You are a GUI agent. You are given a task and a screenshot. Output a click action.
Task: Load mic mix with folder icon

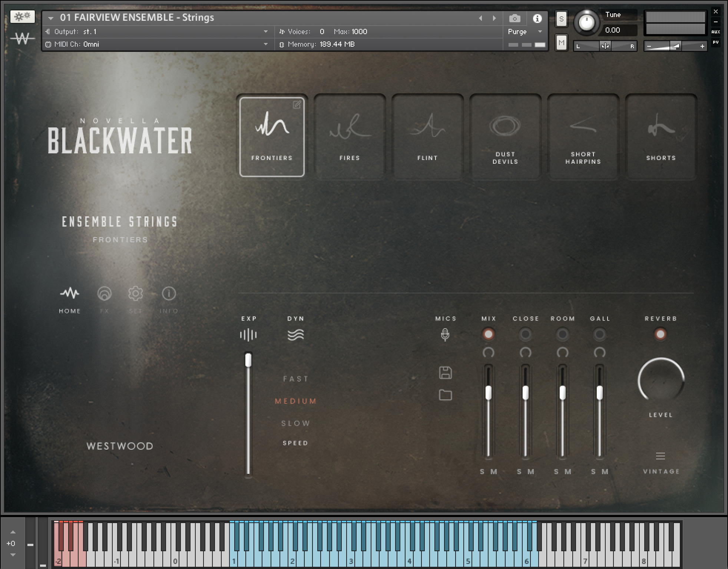click(445, 395)
